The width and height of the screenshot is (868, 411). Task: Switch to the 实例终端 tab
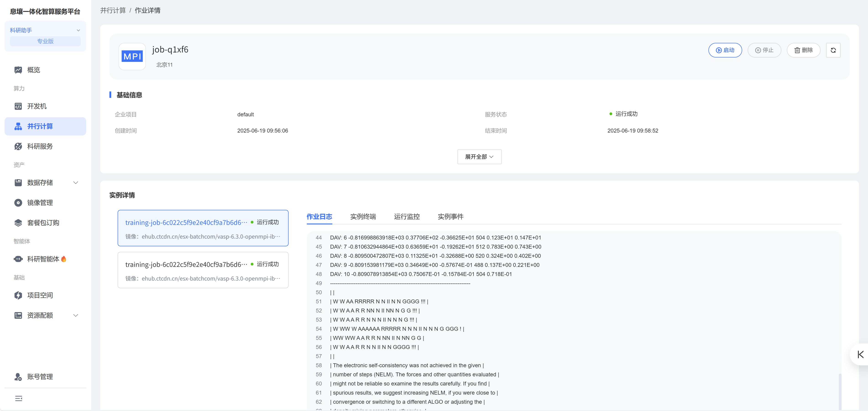pos(363,216)
